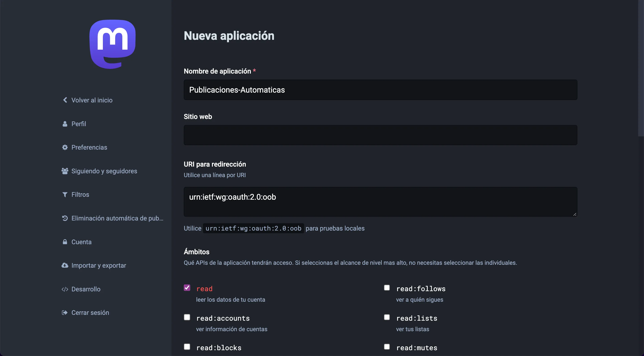Open the Cuenta settings

coord(81,242)
